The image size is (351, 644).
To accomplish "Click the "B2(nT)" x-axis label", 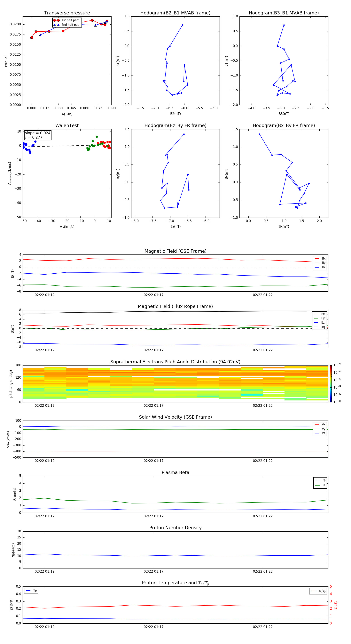I will tap(175, 114).
